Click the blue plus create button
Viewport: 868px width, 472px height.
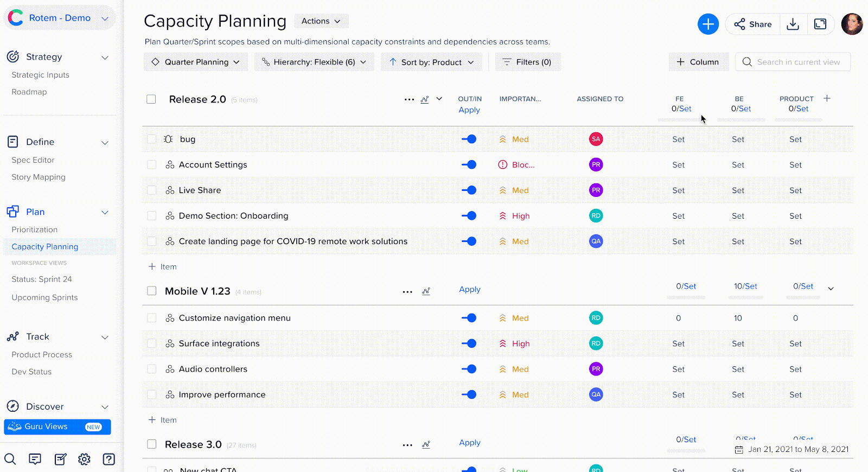pos(708,24)
